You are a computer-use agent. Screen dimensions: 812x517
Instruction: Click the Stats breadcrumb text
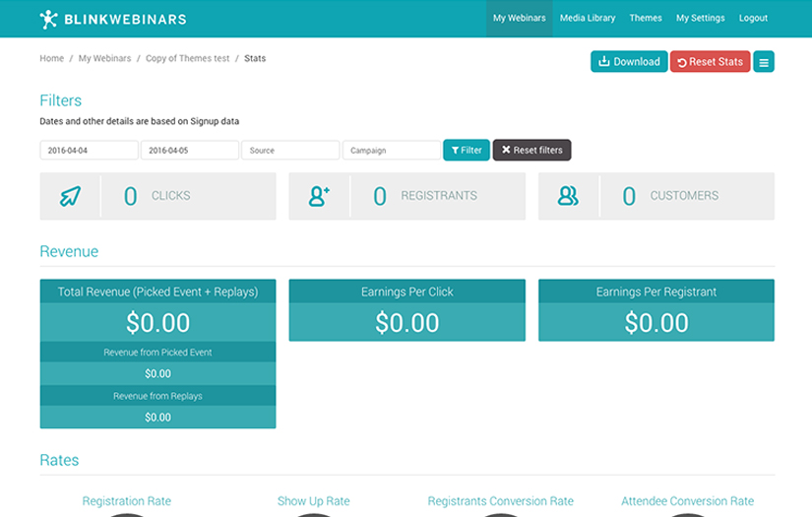coord(255,58)
